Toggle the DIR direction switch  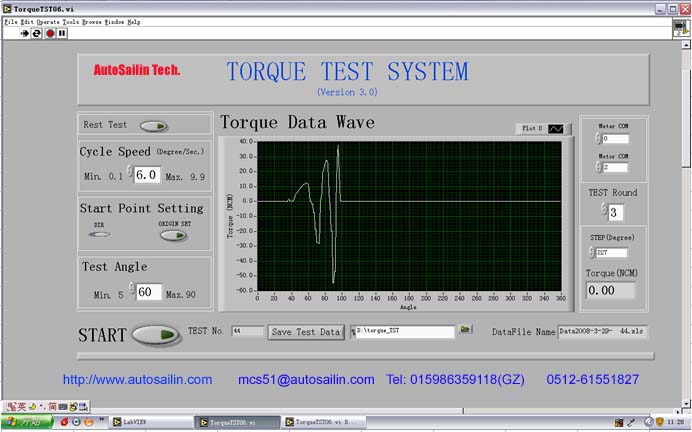click(100, 234)
